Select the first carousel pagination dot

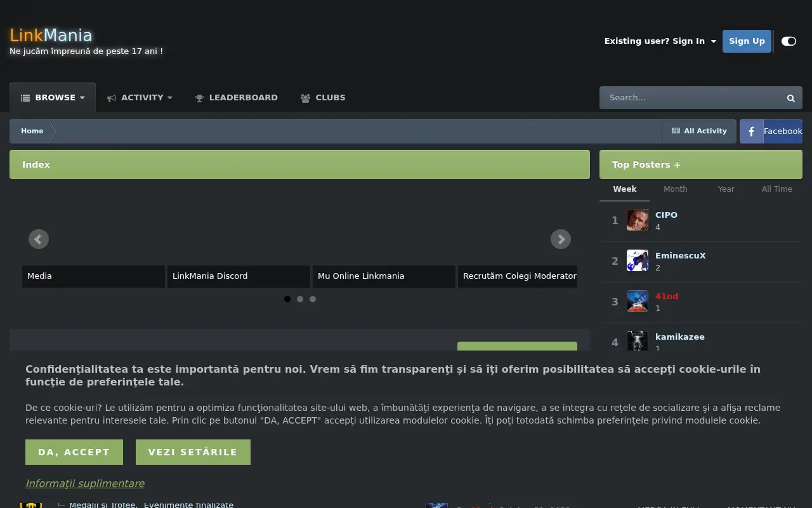coord(287,299)
